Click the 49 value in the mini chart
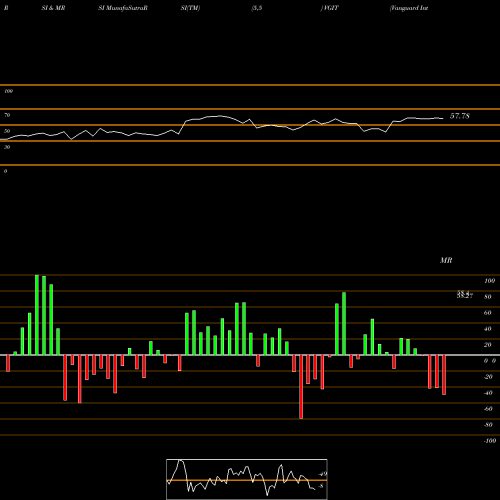Screen dimensions: 500x500 (323, 474)
